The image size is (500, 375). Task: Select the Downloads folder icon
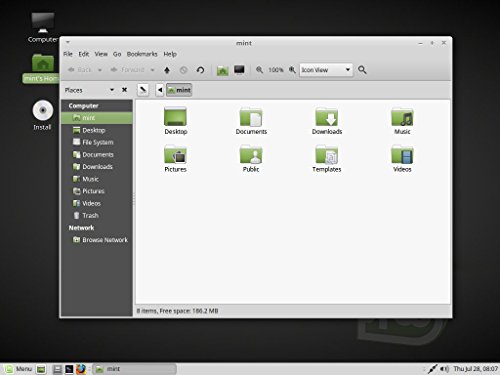pos(327,121)
